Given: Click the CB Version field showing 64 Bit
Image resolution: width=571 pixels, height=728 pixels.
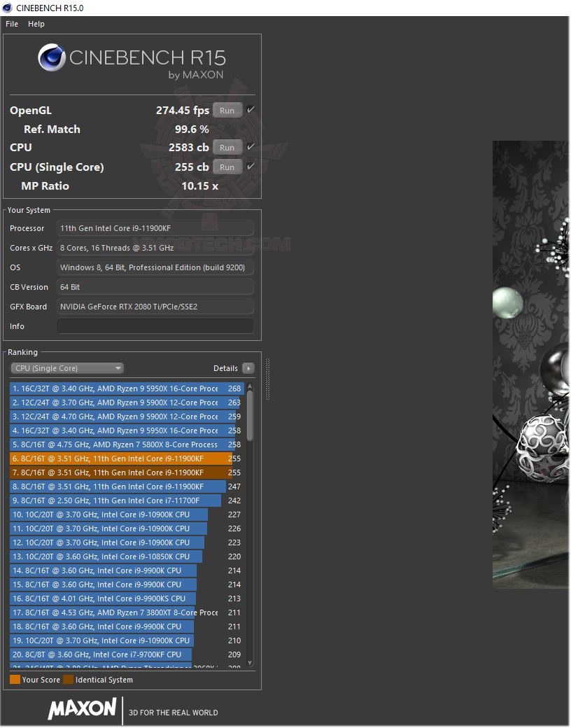Looking at the screenshot, I should (x=155, y=287).
